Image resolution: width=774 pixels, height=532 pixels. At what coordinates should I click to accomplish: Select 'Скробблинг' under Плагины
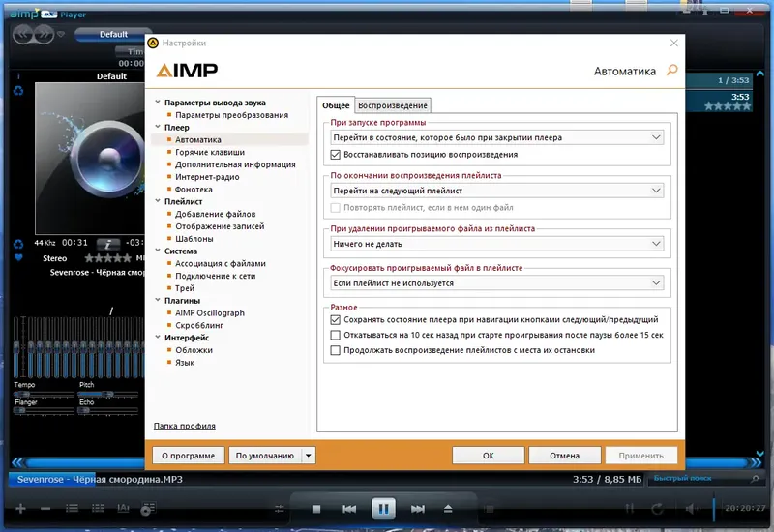199,325
